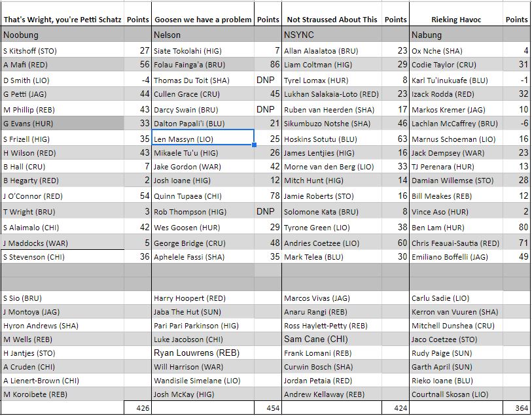532x416 pixels.
Task: Click the Nabung division cell
Action: click(456, 35)
